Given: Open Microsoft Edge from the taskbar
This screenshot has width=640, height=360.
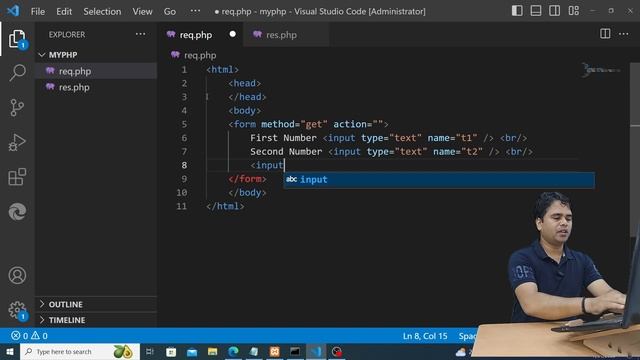Looking at the screenshot, I should coord(233,351).
